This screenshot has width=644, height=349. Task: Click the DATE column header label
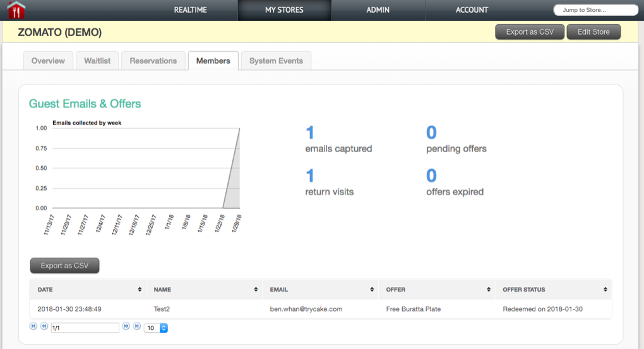(45, 290)
